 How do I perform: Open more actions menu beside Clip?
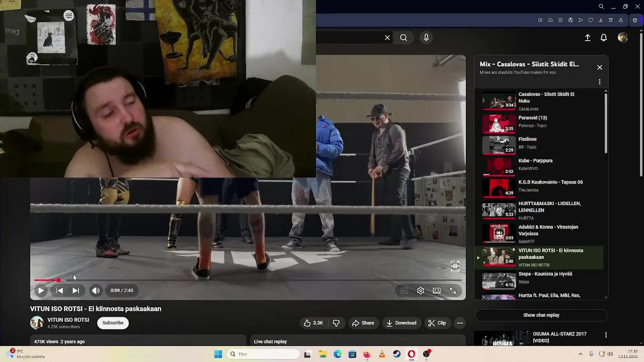click(459, 323)
